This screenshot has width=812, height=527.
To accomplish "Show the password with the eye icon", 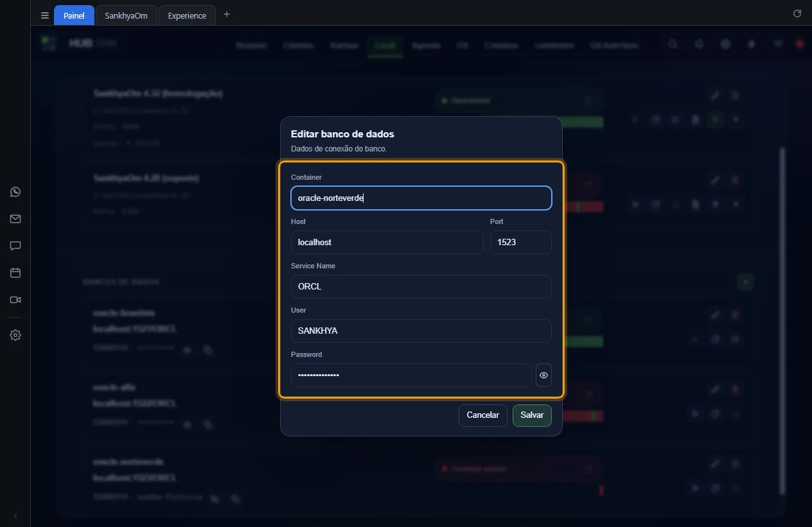I will click(543, 376).
